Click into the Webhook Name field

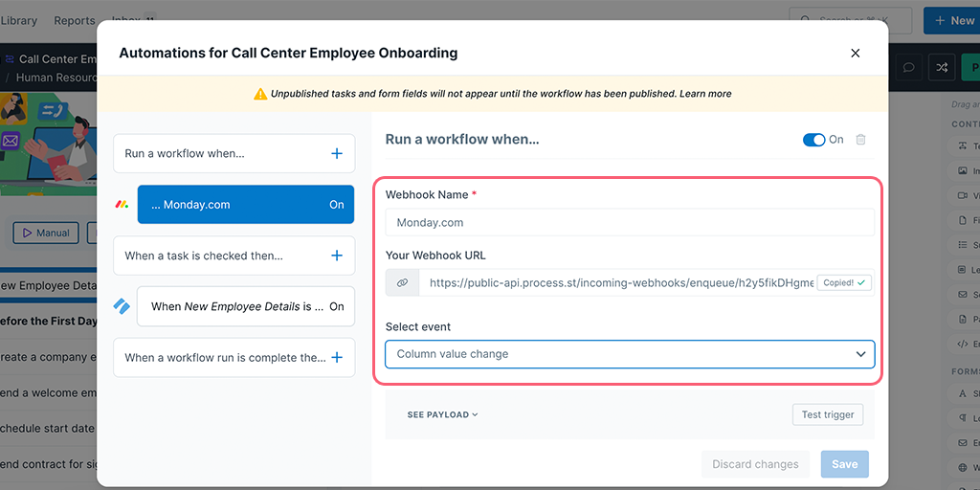(x=630, y=223)
